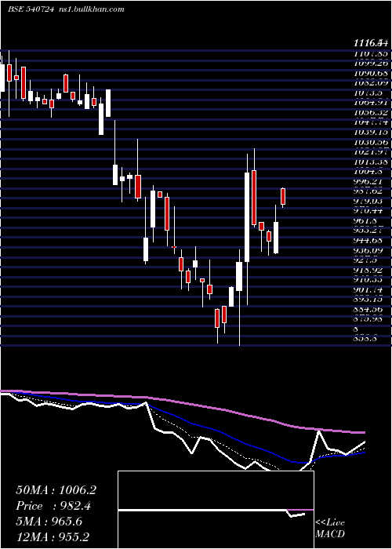Click the <<Live MACD label
The height and width of the screenshot is (549, 392).
330,528
